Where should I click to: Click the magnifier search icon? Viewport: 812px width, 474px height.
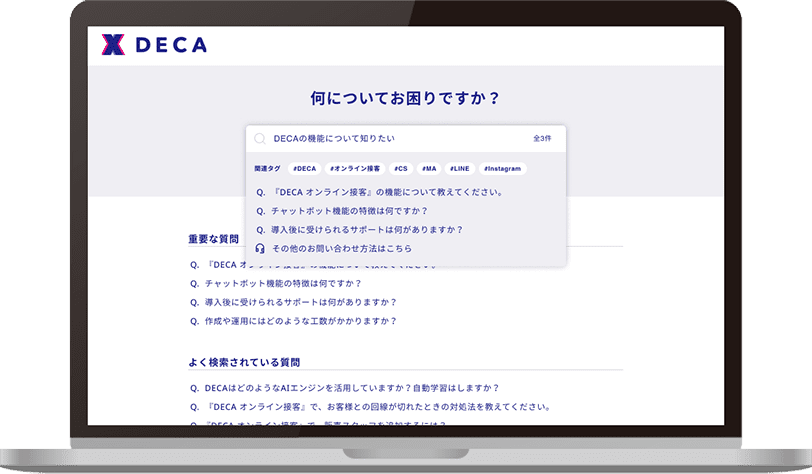pyautogui.click(x=259, y=139)
